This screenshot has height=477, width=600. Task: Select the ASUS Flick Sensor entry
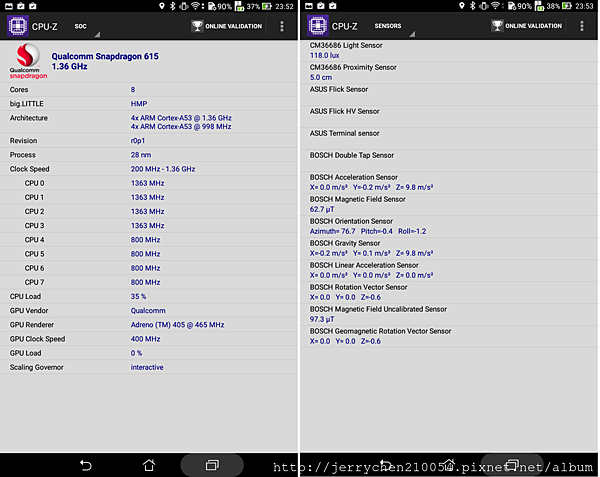click(x=449, y=94)
